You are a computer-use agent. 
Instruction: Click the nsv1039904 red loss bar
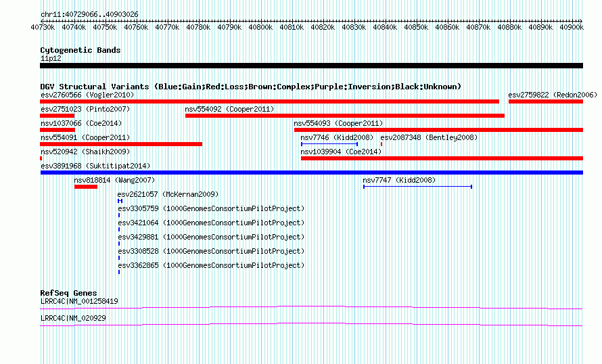click(x=442, y=158)
